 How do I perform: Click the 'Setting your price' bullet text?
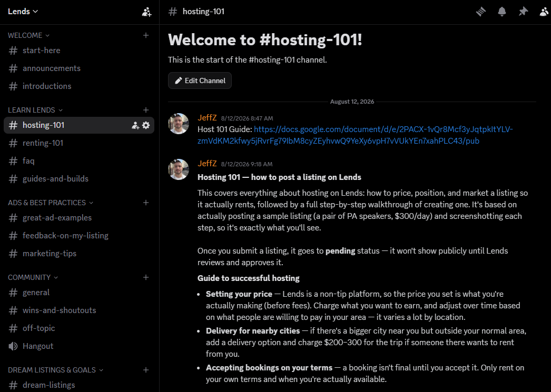click(x=239, y=294)
